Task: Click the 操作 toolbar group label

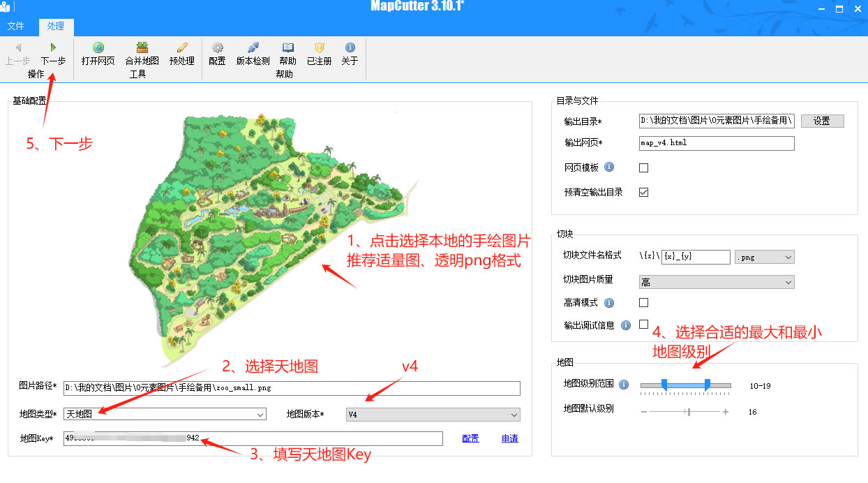Action: [36, 74]
